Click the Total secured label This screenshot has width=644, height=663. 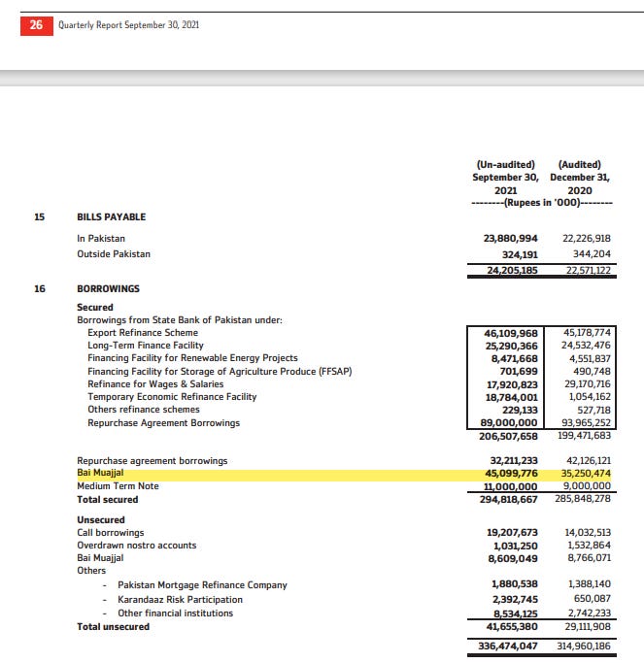[108, 499]
